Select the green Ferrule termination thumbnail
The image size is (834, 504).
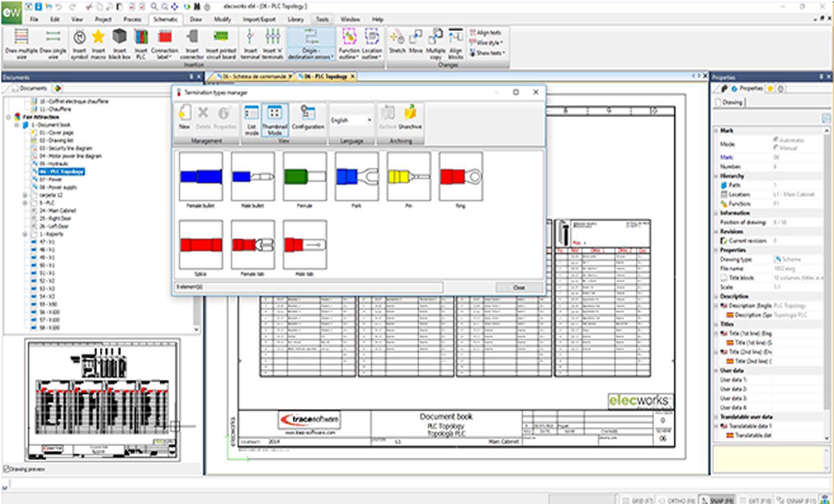[305, 176]
